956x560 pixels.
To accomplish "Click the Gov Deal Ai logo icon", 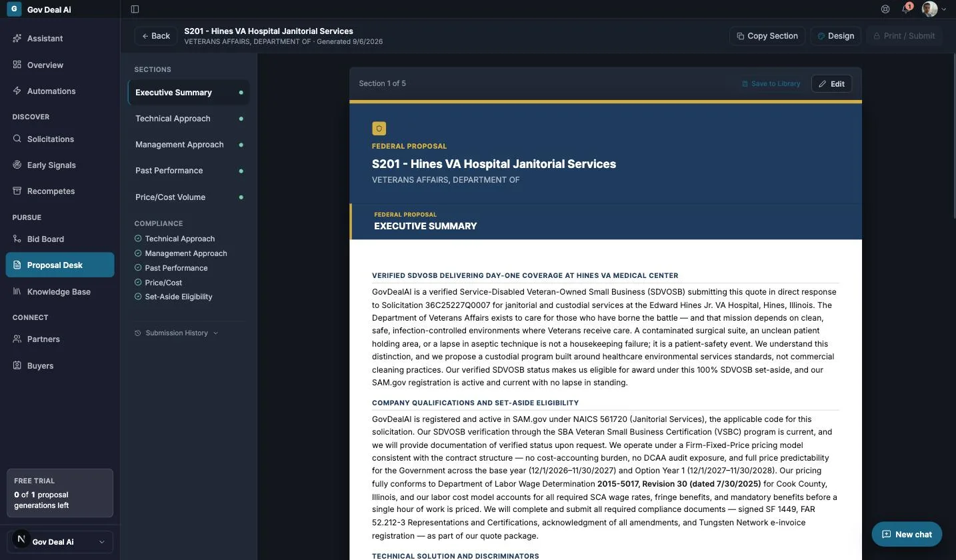I will click(13, 9).
